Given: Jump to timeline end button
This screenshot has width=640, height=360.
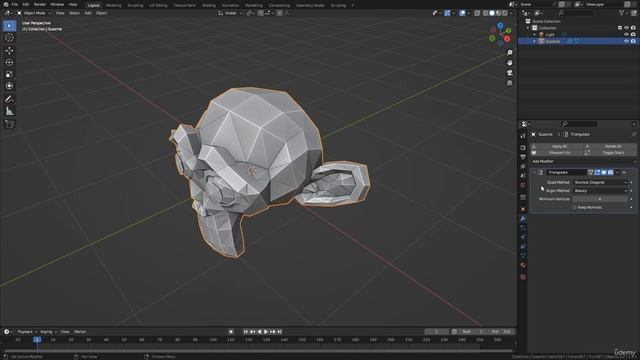Looking at the screenshot, I should coord(280,332).
